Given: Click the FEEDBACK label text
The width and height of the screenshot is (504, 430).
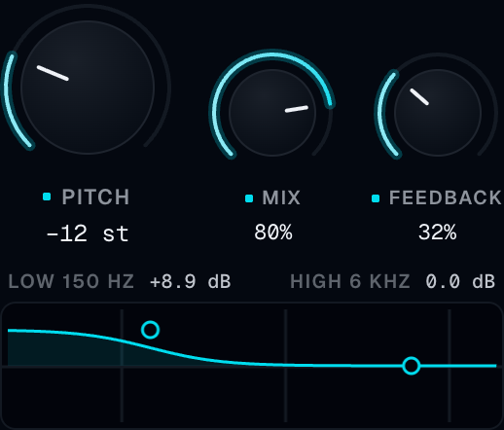Looking at the screenshot, I should (x=446, y=197).
